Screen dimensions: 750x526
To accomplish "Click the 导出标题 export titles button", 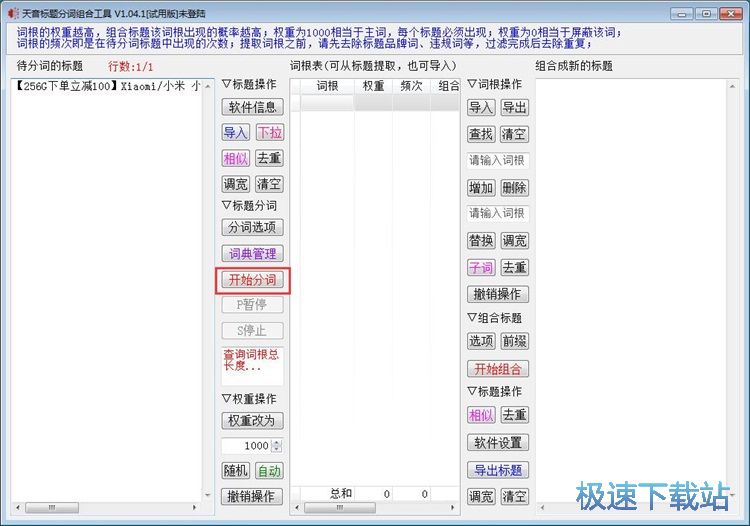I will tap(498, 470).
